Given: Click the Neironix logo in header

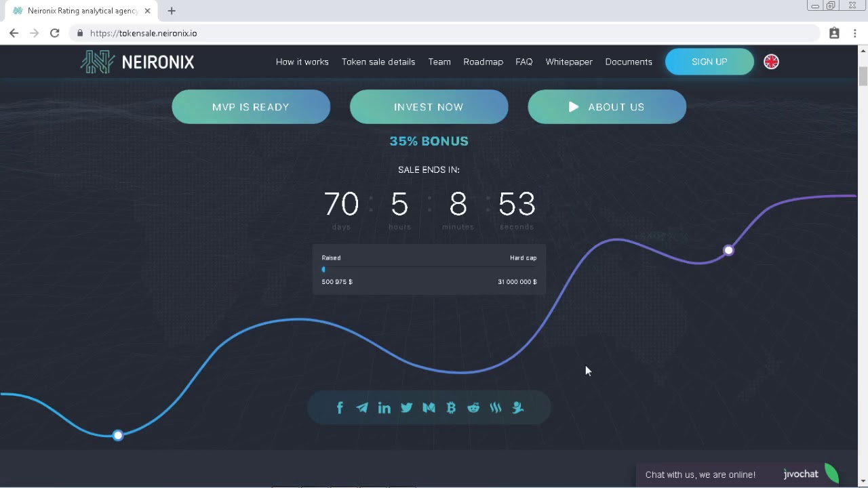Looking at the screenshot, I should 137,62.
